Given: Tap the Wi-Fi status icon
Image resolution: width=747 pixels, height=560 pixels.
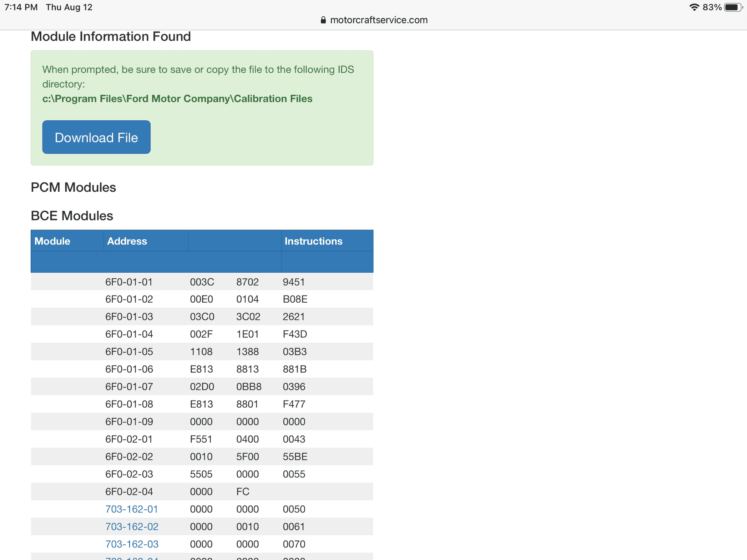Looking at the screenshot, I should click(x=694, y=7).
